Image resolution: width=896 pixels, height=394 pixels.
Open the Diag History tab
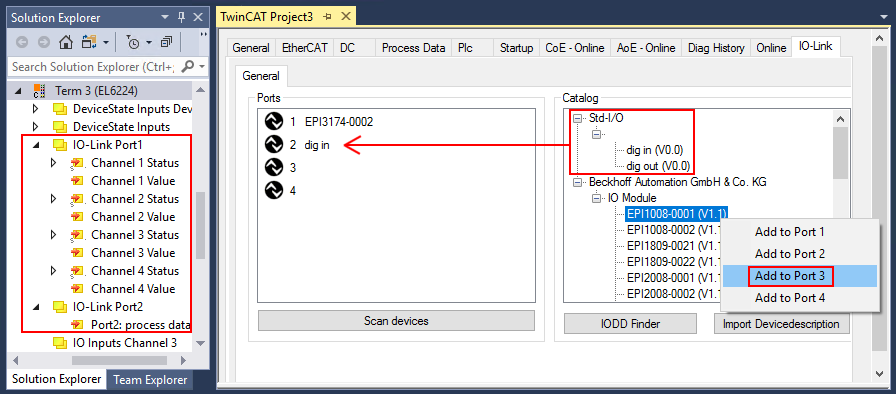coord(716,48)
